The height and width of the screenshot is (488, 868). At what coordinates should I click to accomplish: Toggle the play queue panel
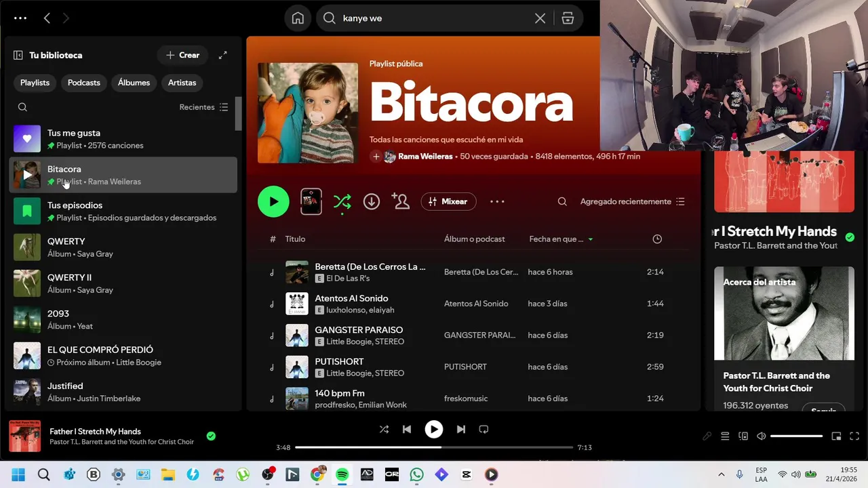point(725,436)
